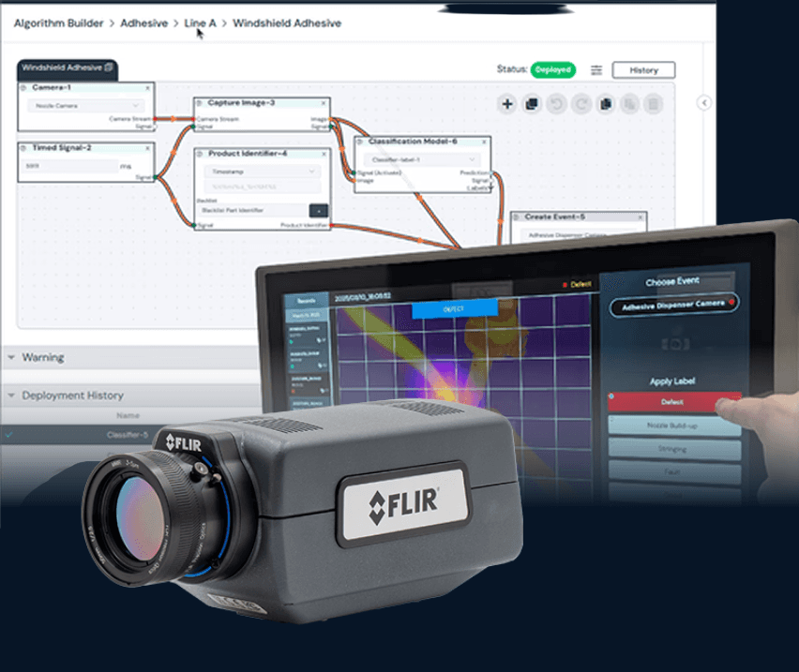
Task: Open Nozzle Camera dropdown in Camera-1
Action: tap(86, 106)
